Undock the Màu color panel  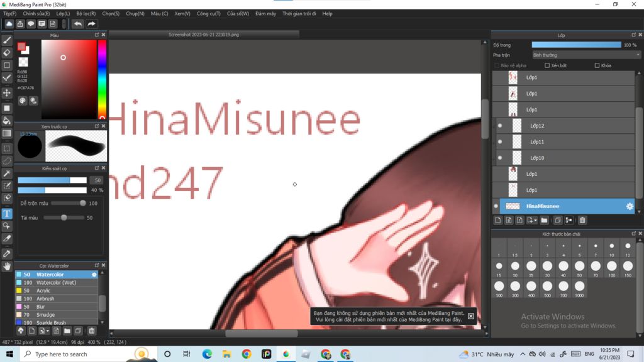pos(97,35)
